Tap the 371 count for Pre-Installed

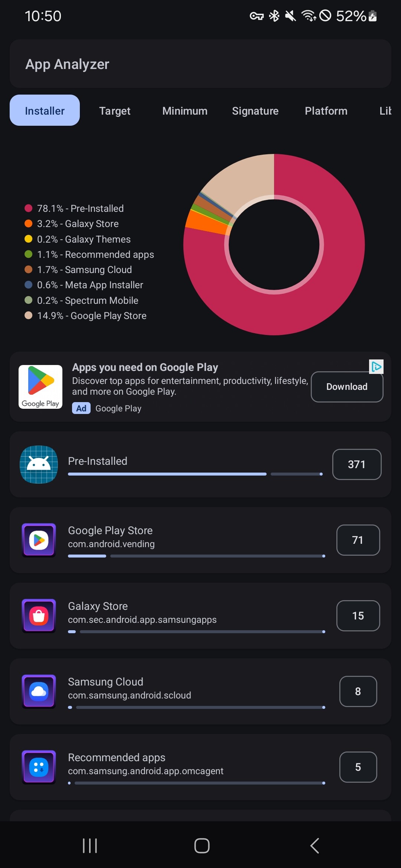[357, 464]
